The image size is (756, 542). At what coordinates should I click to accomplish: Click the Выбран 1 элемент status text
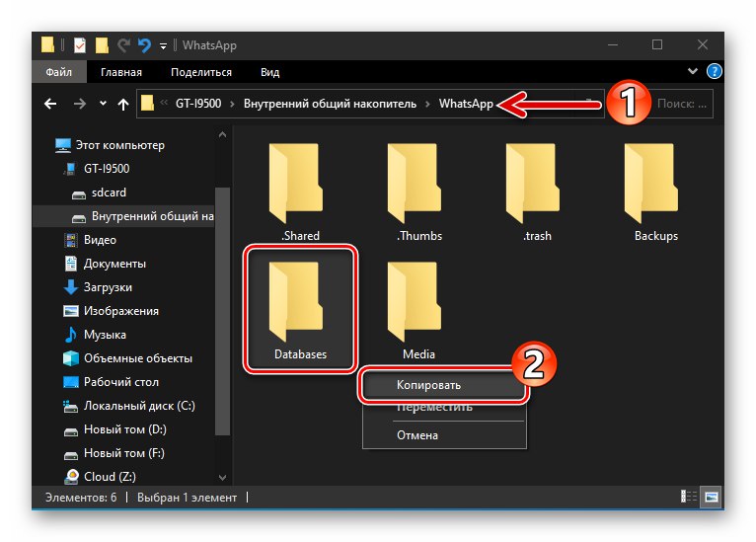(187, 498)
